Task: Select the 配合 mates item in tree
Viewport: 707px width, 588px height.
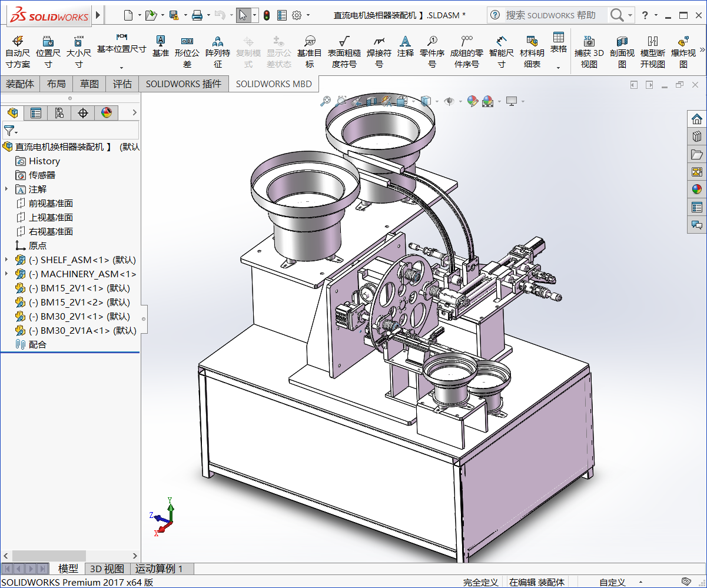Action: pyautogui.click(x=37, y=344)
